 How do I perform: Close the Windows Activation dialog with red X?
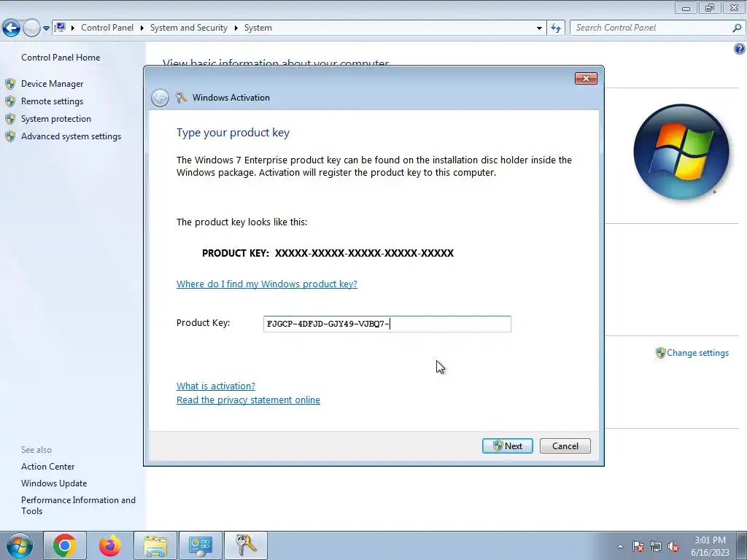(x=586, y=79)
